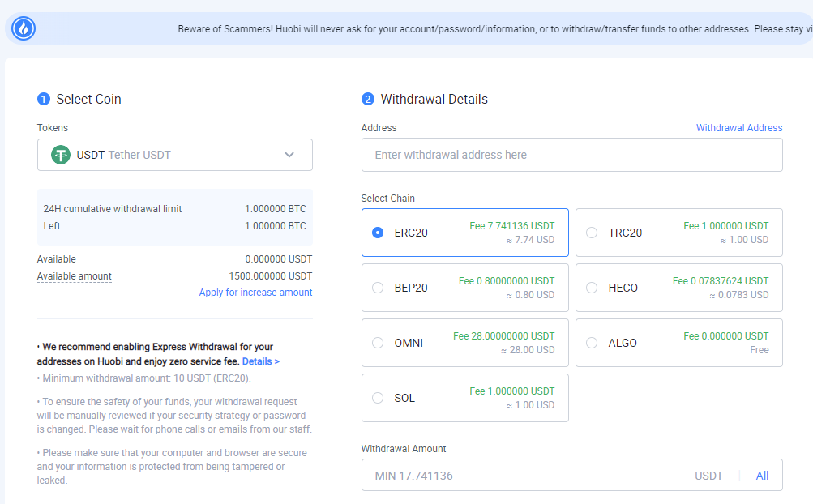Viewport: 813px width, 504px height.
Task: Click the BEP20 fee 0.80000000 USDT text
Action: click(507, 281)
